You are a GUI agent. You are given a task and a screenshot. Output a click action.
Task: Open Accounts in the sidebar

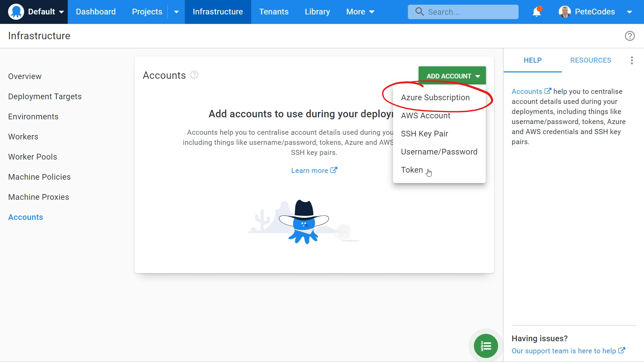click(x=25, y=217)
